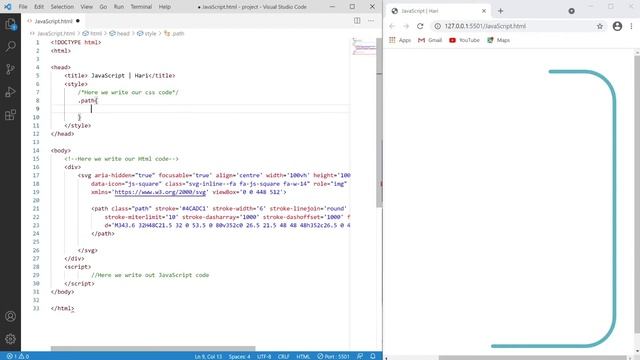Open the Manage gear menu

(10, 339)
